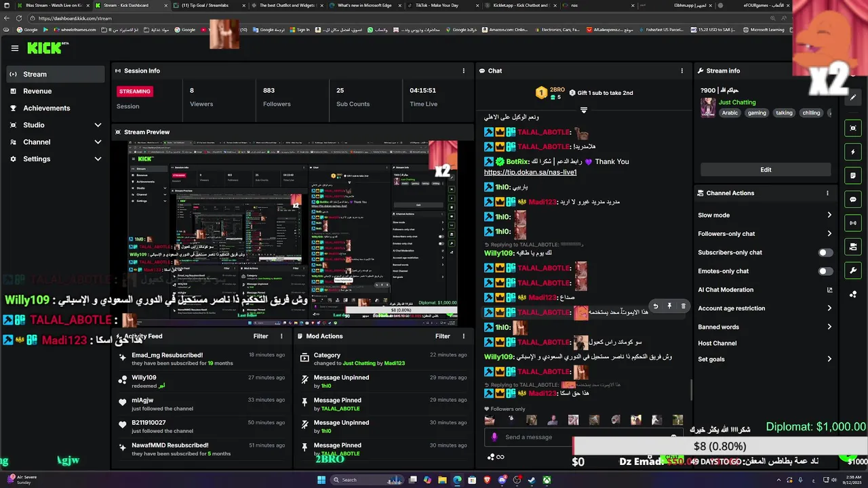This screenshot has height=488, width=868.
Task: Open Chat panel three-dot options menu
Action: click(682, 70)
